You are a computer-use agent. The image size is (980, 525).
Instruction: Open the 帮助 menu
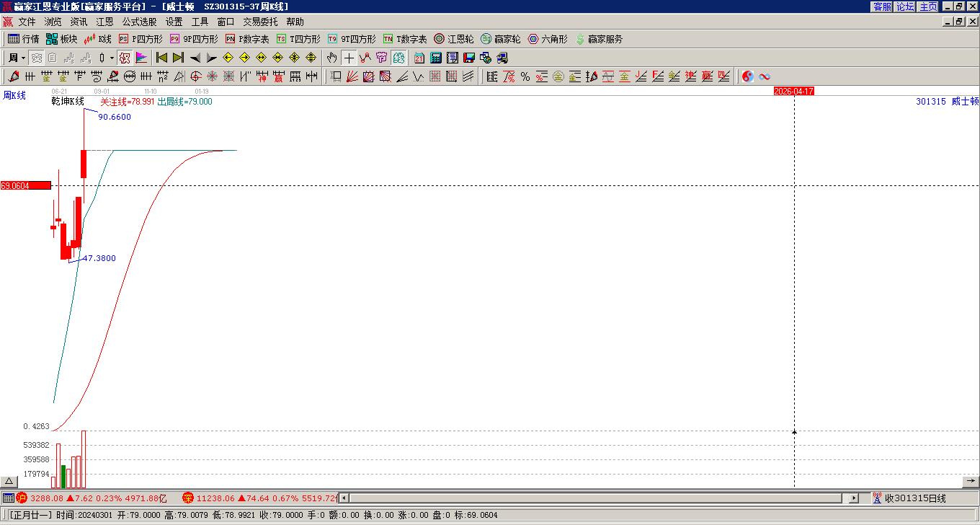(x=295, y=22)
